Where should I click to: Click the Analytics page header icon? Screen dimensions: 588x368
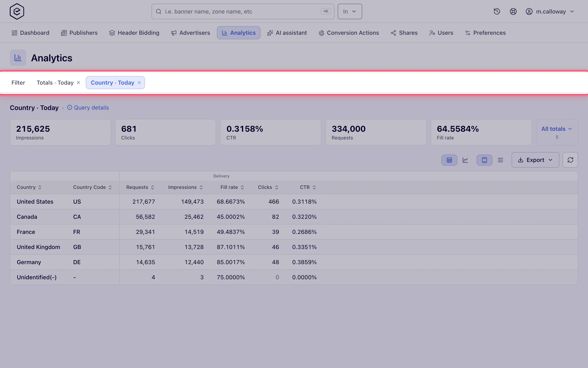(18, 58)
